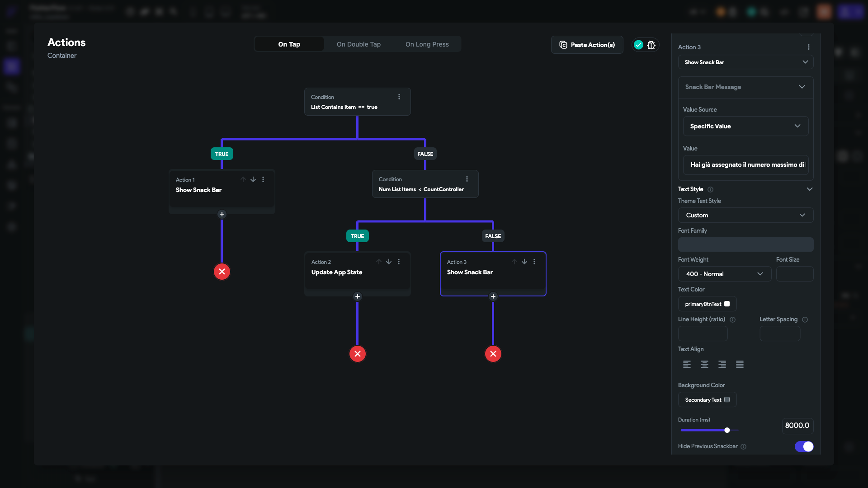This screenshot has width=868, height=488.
Task: Collapse the Snack Bar Message section
Action: (802, 87)
